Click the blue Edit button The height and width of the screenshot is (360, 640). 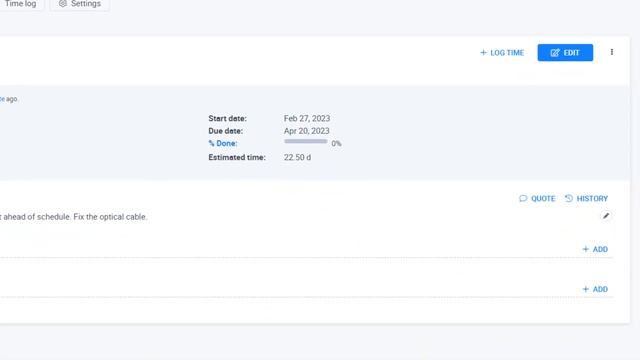point(565,53)
